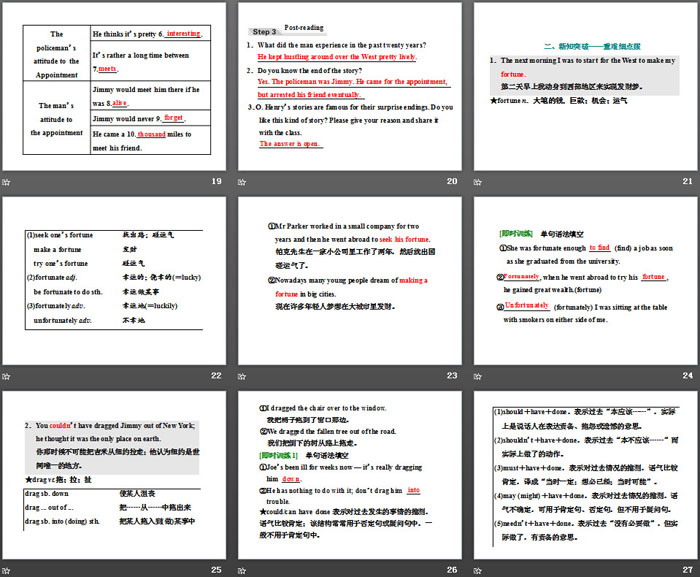Click the animation star icon under slide 22
The height and width of the screenshot is (577, 700).
(x=6, y=376)
